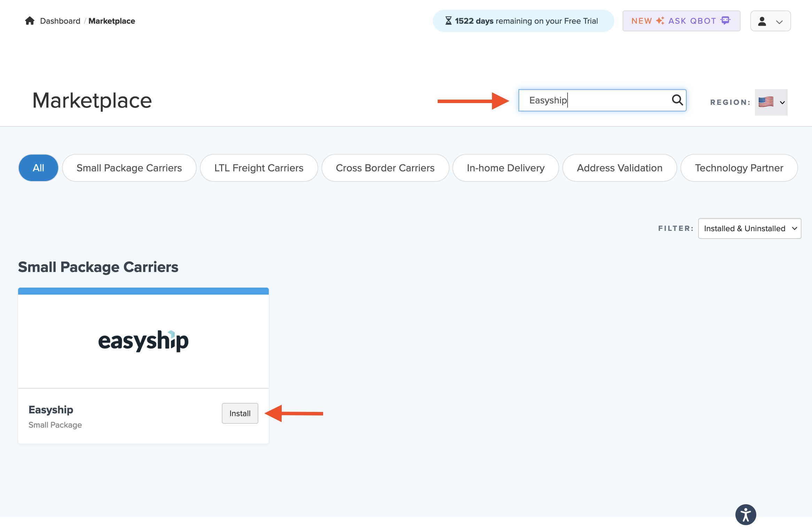Click the hourglass trial icon

coord(448,21)
